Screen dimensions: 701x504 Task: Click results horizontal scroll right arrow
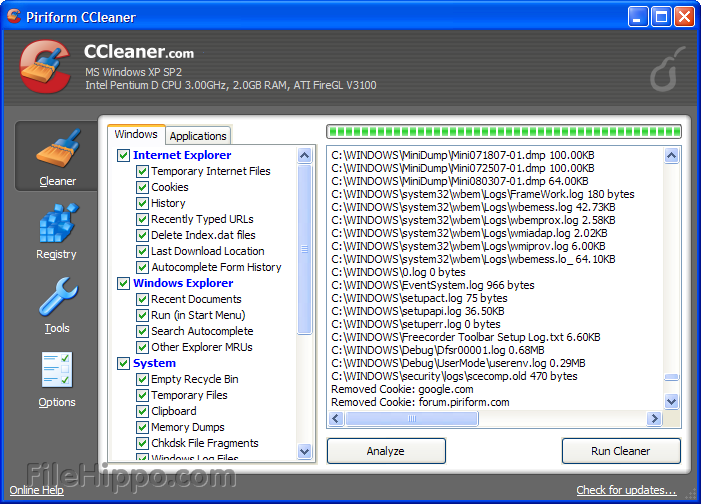(x=654, y=419)
